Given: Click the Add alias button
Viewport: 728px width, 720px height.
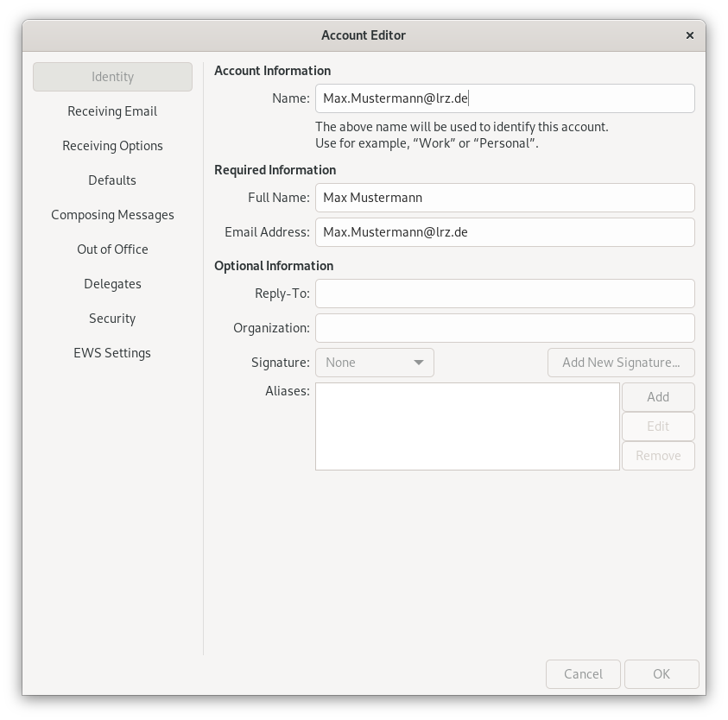Looking at the screenshot, I should 658,397.
